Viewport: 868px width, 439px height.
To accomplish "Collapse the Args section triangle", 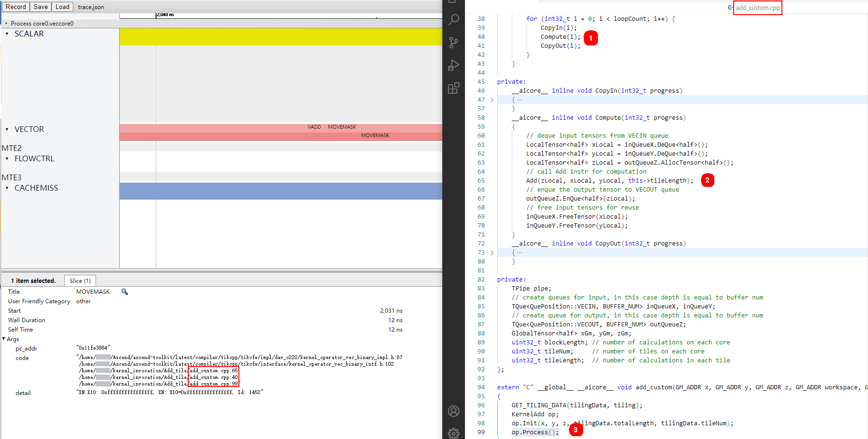I will [x=4, y=339].
